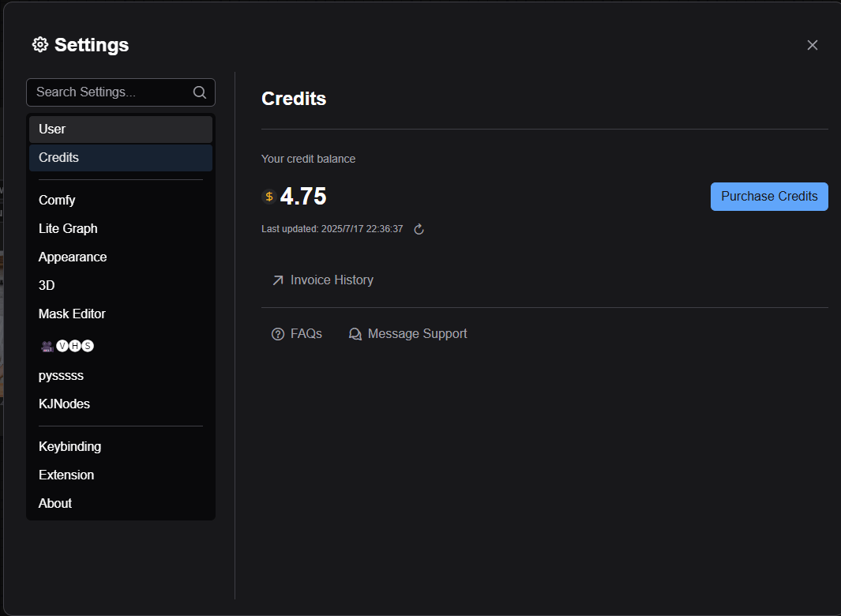Click the FAQs question mark icon
Image resolution: width=841 pixels, height=616 pixels.
click(278, 334)
